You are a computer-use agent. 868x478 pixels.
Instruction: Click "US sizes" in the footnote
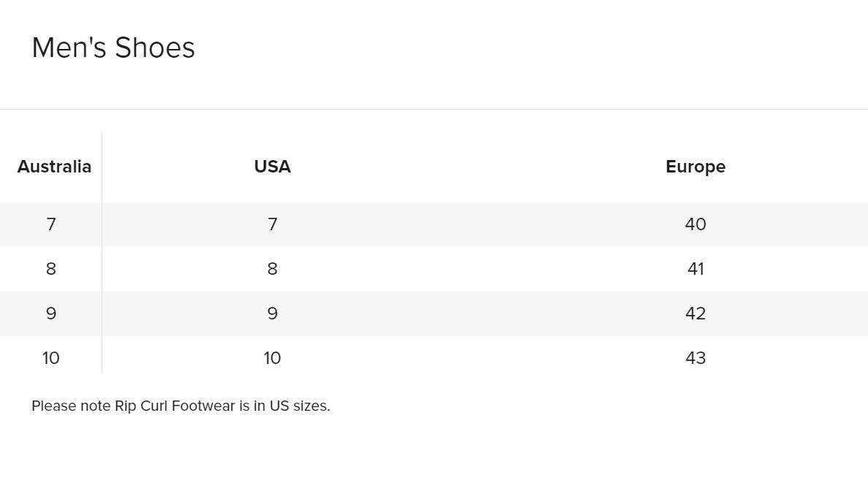(x=299, y=406)
